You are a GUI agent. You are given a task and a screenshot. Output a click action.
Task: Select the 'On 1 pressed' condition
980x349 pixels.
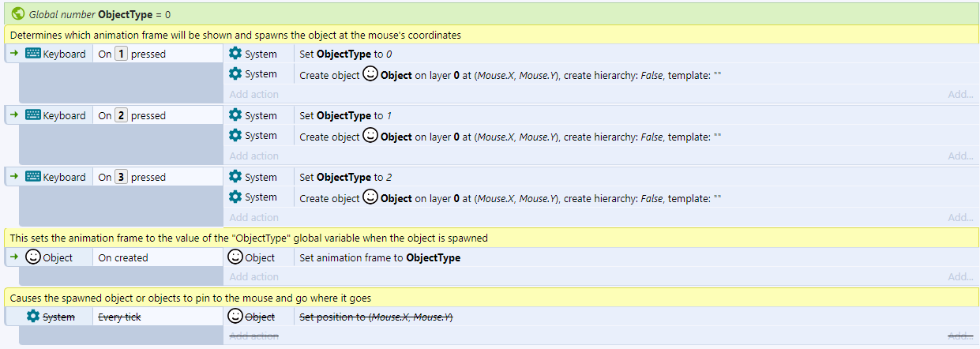point(132,54)
